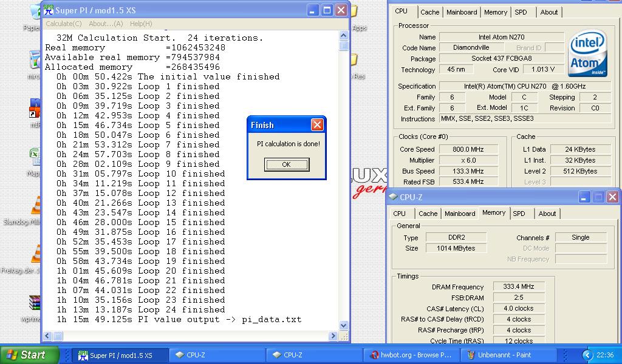The width and height of the screenshot is (622, 364).
Task: Click the 133.3 MHz bus speed value
Action: pos(468,171)
